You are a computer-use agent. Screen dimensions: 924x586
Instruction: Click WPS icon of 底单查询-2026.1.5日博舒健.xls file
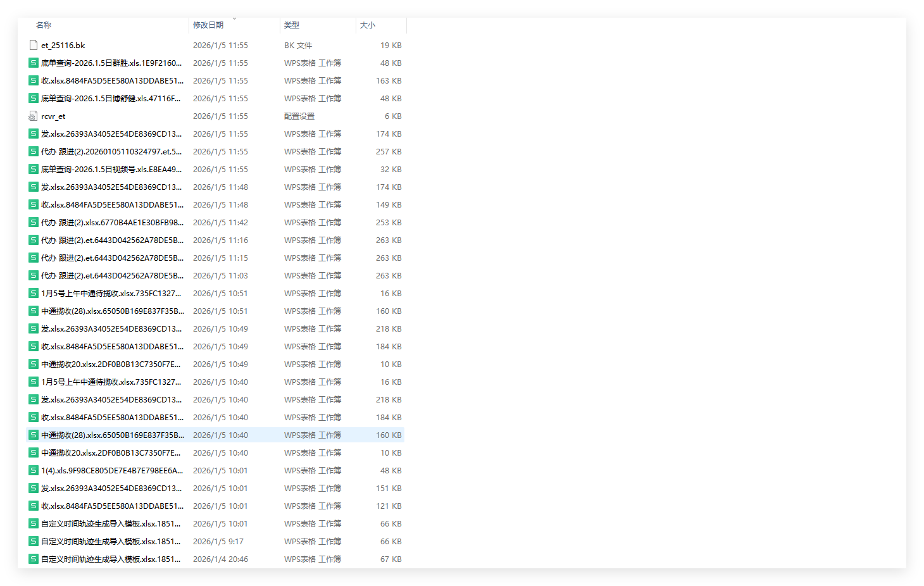34,99
